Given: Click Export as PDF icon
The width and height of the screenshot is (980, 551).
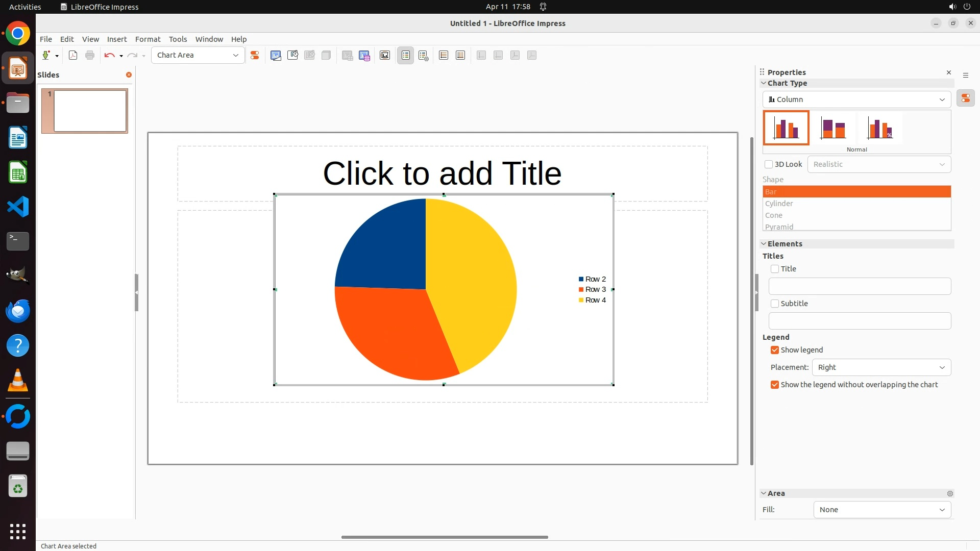Looking at the screenshot, I should coord(73,56).
